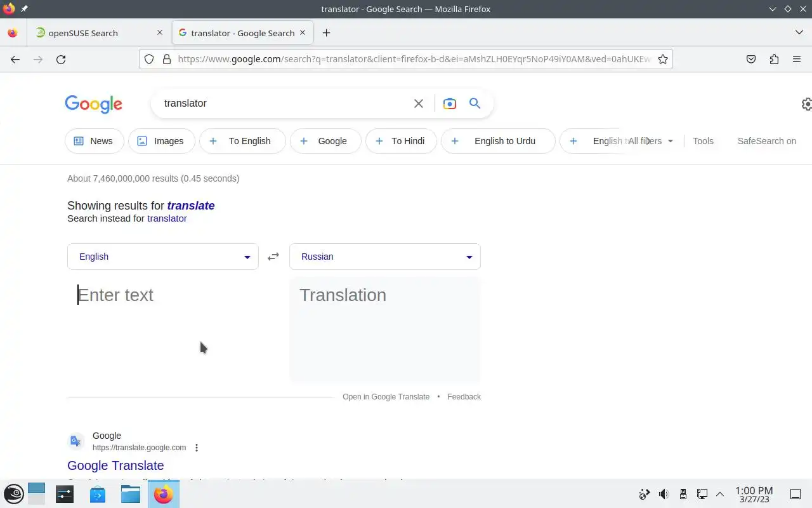The width and height of the screenshot is (812, 508).
Task: Filter results by Images
Action: pyautogui.click(x=161, y=141)
